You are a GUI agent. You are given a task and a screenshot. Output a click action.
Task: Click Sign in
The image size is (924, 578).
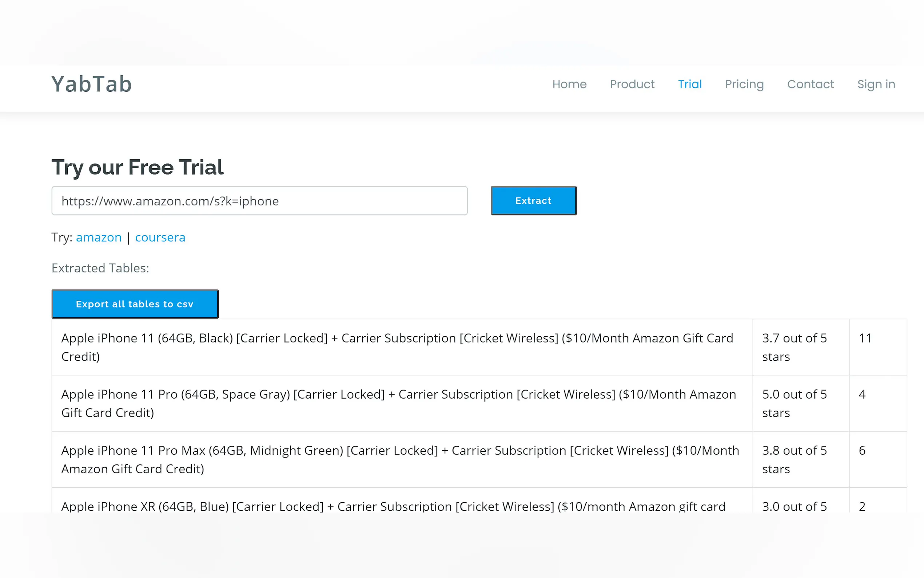click(876, 84)
